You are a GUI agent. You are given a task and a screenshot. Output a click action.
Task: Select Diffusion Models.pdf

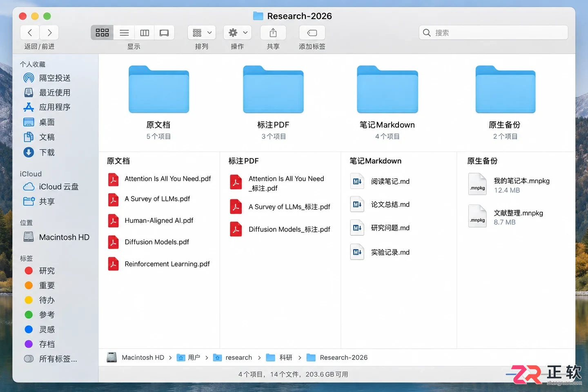click(149, 242)
